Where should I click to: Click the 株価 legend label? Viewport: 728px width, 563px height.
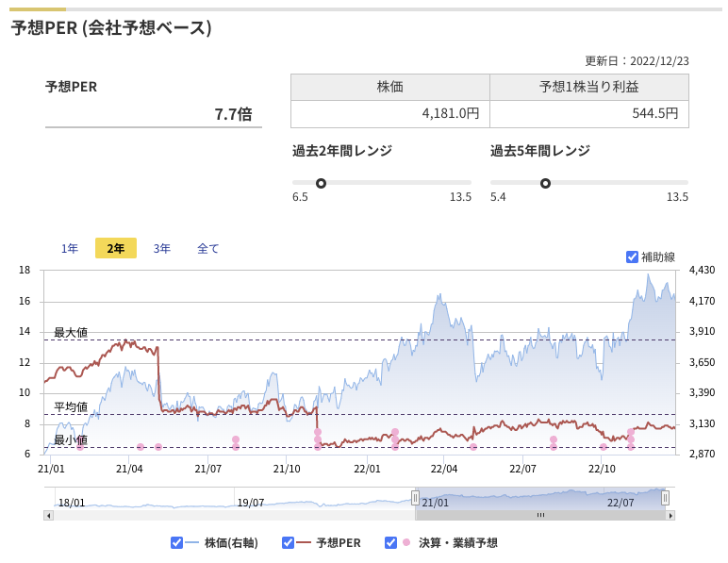click(231, 542)
